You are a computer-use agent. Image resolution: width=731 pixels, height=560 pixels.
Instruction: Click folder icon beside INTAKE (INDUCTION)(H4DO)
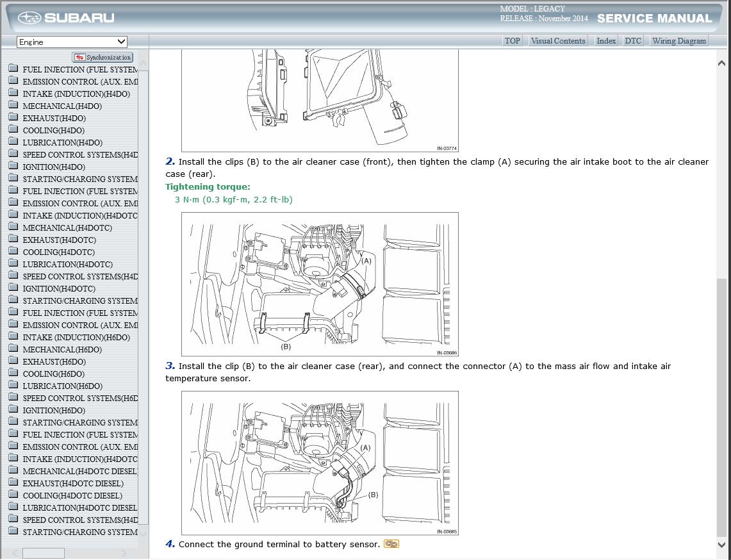click(13, 93)
